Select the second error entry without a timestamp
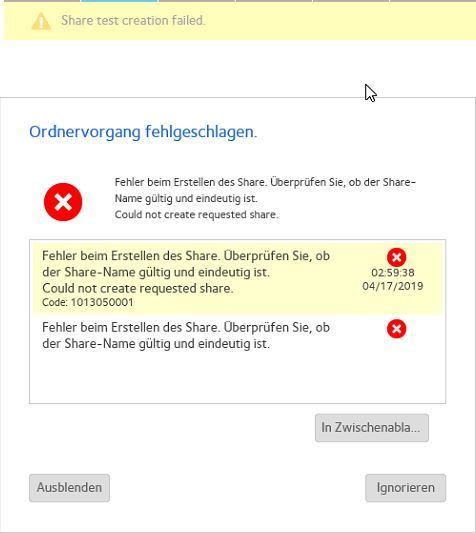Image resolution: width=476 pixels, height=533 pixels. pyautogui.click(x=237, y=336)
